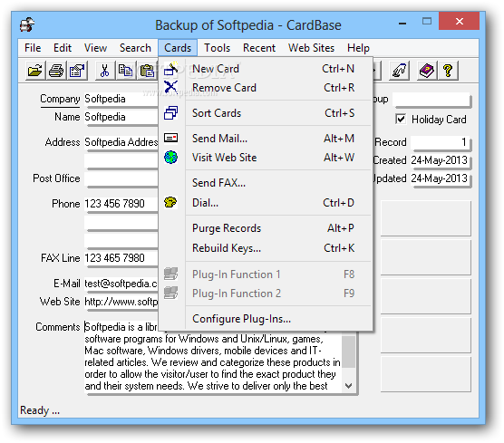The height and width of the screenshot is (443, 504).
Task: Choose Rebuild Keys... from the menu
Action: tap(267, 248)
